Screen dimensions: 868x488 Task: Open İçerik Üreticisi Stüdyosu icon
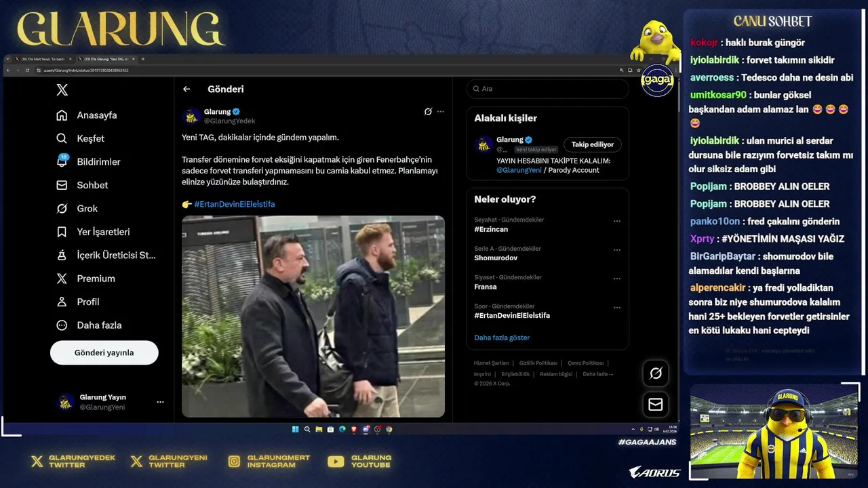[62, 255]
